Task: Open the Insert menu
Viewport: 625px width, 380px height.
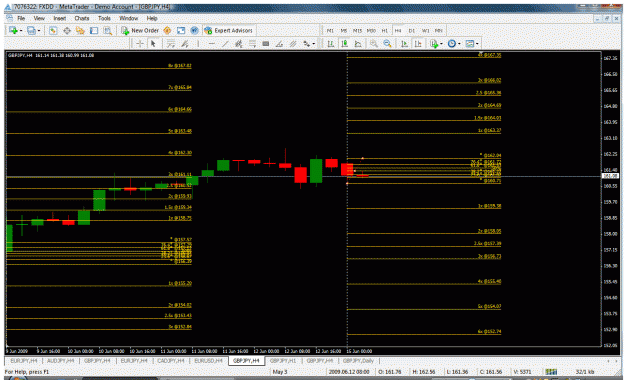Action: pyautogui.click(x=60, y=18)
